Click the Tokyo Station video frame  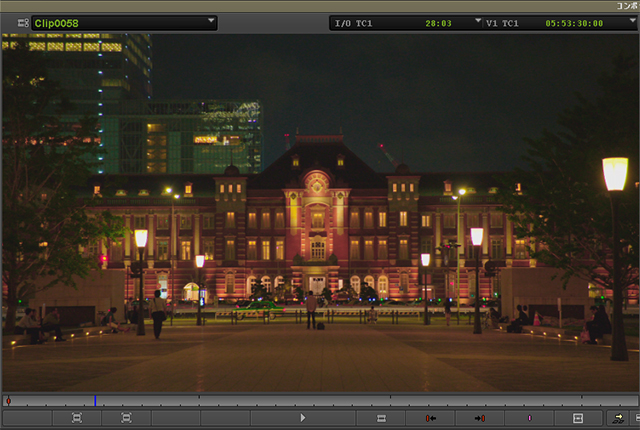[x=320, y=213]
